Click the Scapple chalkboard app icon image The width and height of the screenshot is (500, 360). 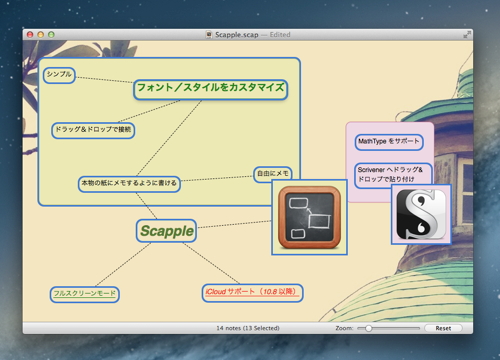click(309, 218)
